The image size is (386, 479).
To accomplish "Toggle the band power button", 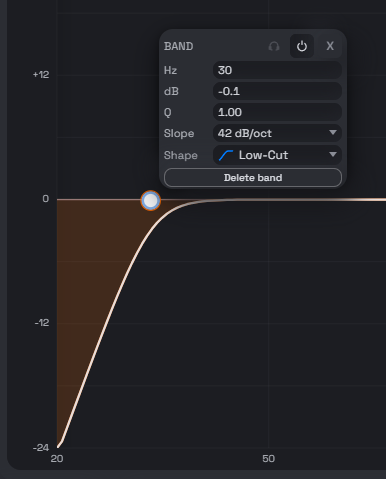I will pos(302,46).
